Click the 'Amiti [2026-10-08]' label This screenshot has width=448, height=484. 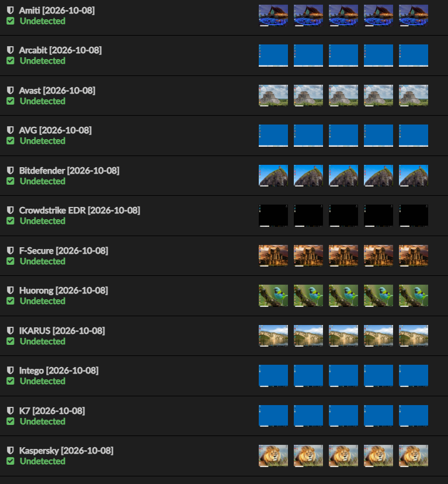coord(57,11)
